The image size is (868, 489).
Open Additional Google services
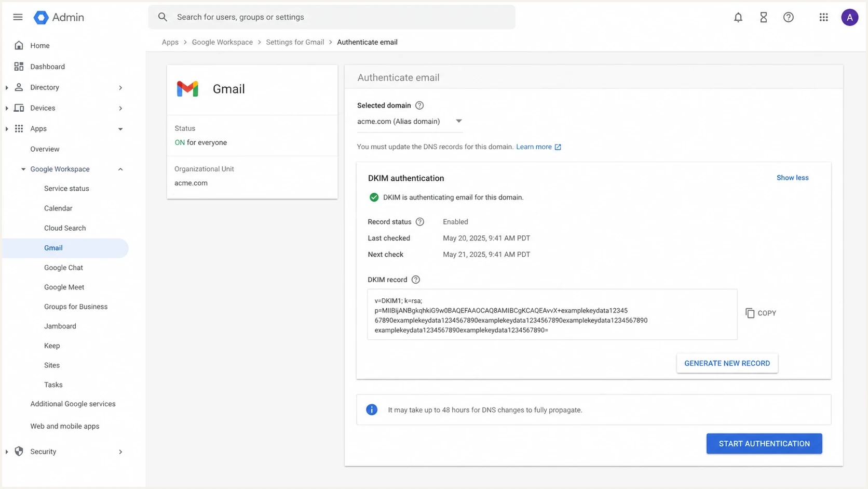coord(73,404)
